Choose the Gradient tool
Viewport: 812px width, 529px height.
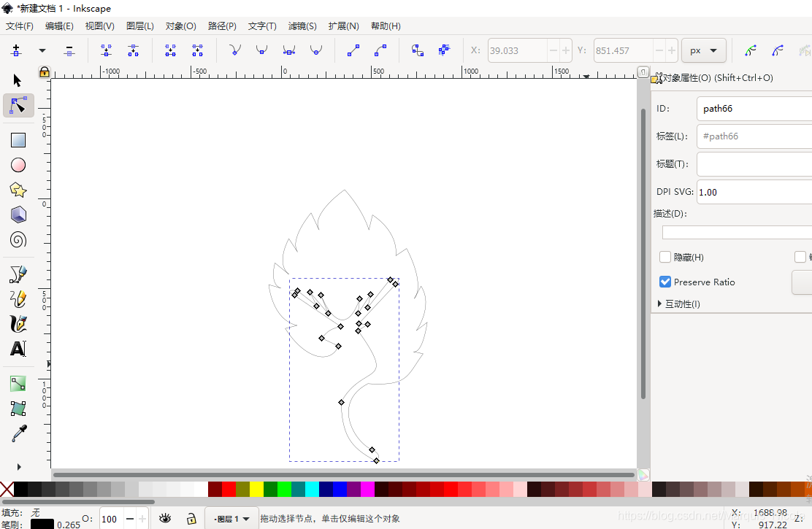point(18,384)
